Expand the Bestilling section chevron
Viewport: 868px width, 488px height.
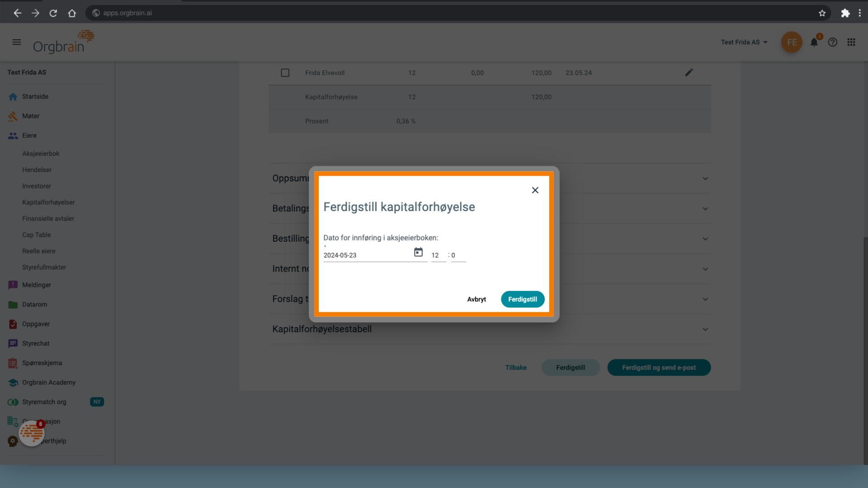pyautogui.click(x=705, y=239)
